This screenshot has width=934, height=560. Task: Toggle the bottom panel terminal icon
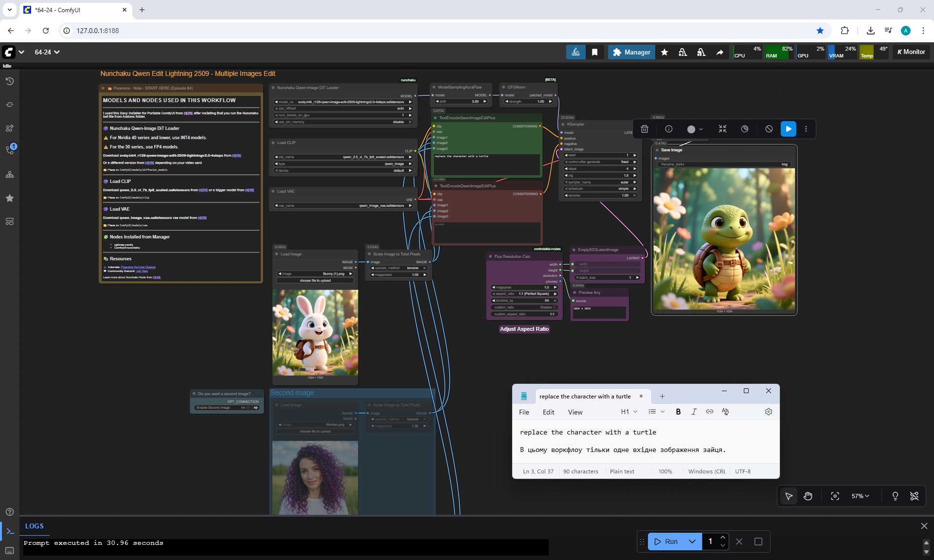click(x=10, y=531)
